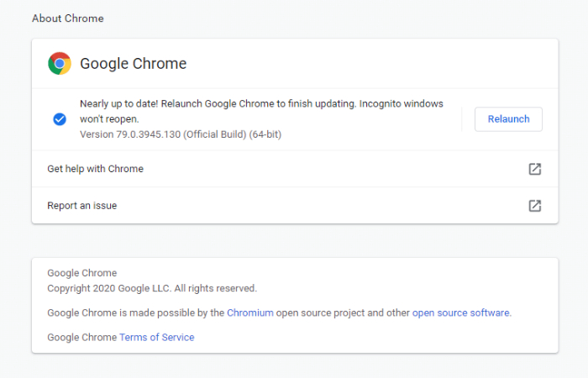Viewport: 588px width, 378px height.
Task: Open external link icon for Get help
Action: click(535, 169)
